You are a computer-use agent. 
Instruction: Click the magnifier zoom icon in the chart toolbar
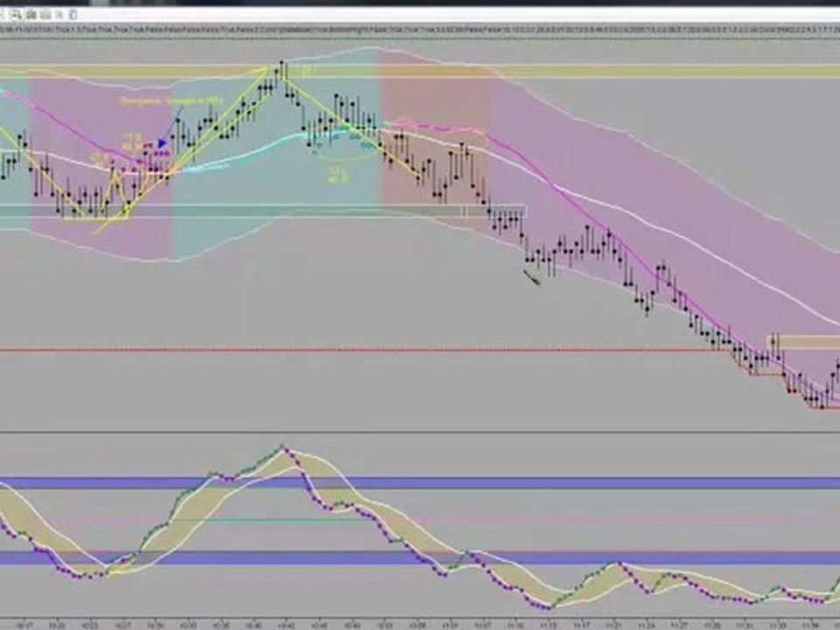tap(17, 15)
